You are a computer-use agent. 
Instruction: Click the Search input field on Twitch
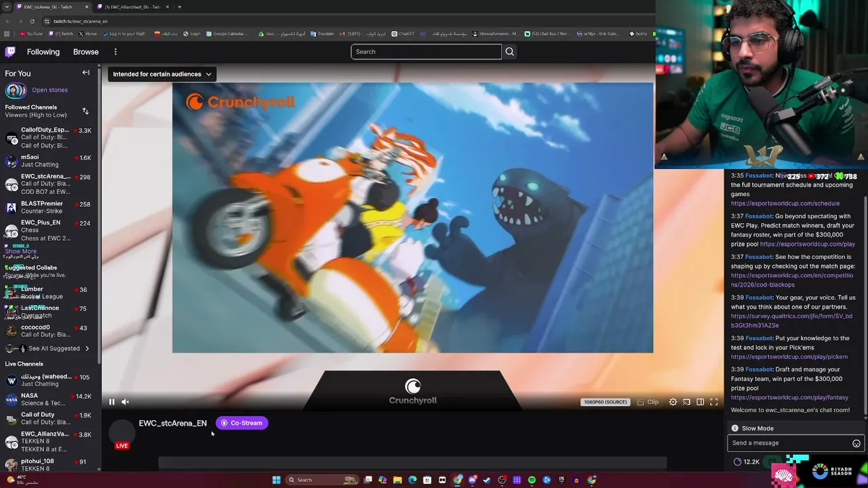coord(426,52)
